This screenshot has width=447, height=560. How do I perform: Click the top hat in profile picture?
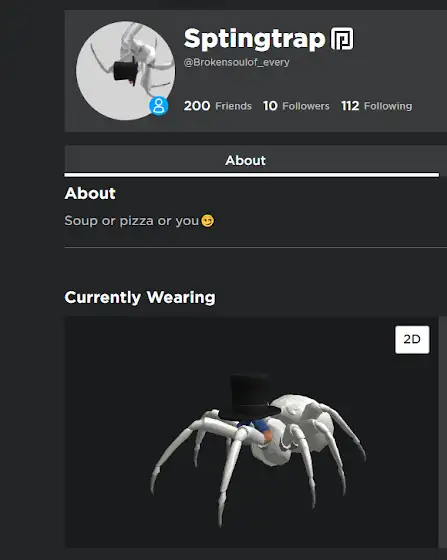click(x=125, y=70)
